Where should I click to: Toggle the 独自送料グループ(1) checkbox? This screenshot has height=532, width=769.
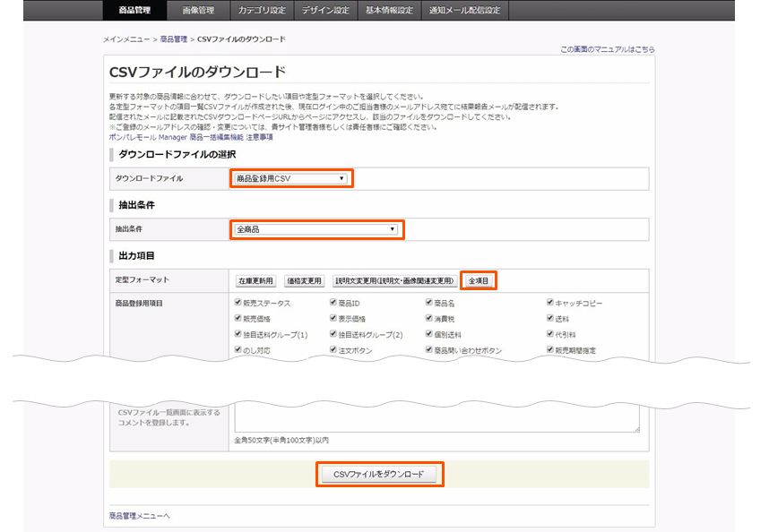point(238,333)
